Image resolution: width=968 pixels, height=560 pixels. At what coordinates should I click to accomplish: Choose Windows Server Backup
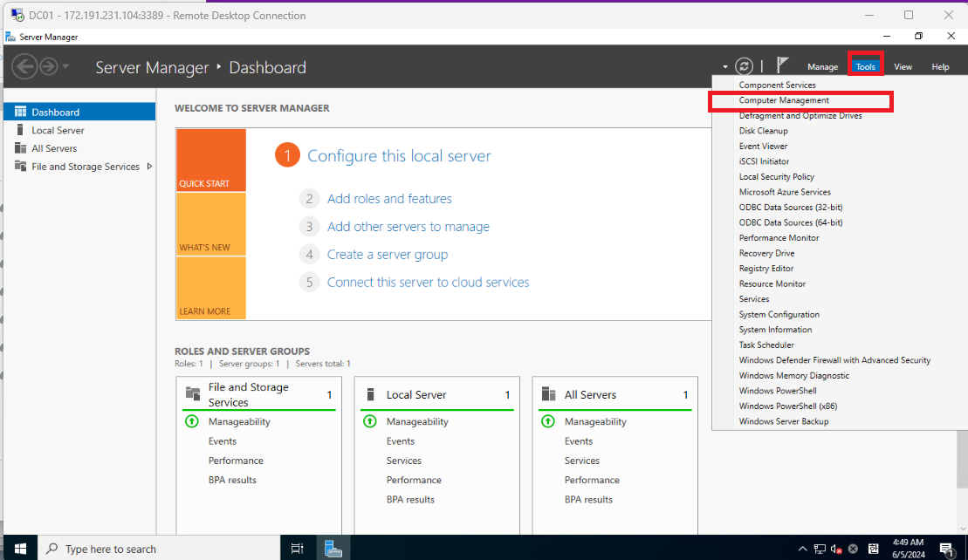pos(784,421)
